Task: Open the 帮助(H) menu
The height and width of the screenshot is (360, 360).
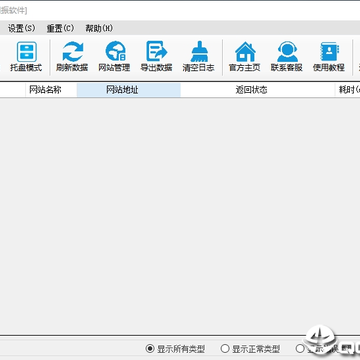Action: tap(99, 28)
